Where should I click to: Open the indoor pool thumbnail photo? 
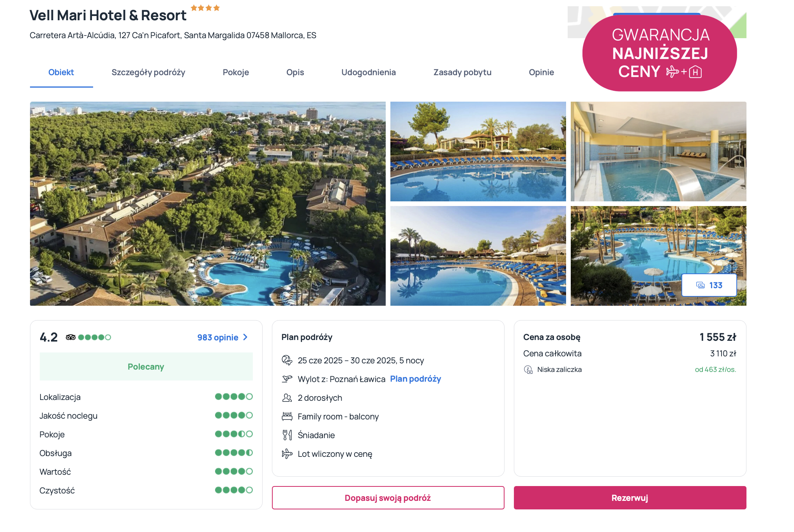click(658, 151)
